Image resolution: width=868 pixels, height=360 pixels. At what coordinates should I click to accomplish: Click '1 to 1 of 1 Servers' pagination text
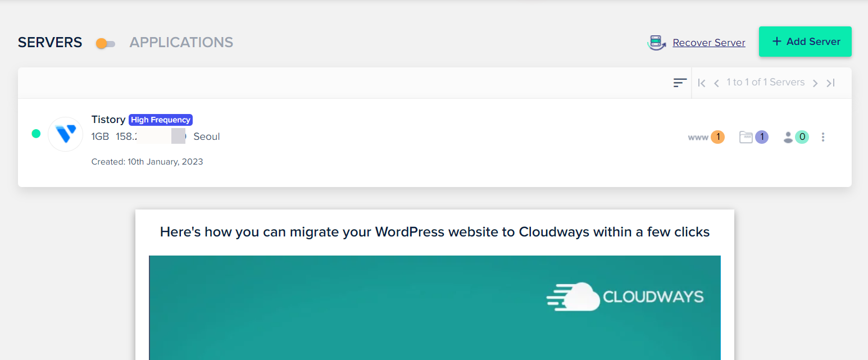pos(766,82)
